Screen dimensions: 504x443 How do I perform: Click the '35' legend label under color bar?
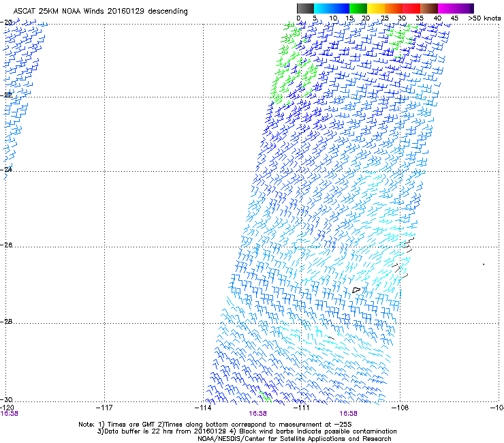[x=420, y=18]
